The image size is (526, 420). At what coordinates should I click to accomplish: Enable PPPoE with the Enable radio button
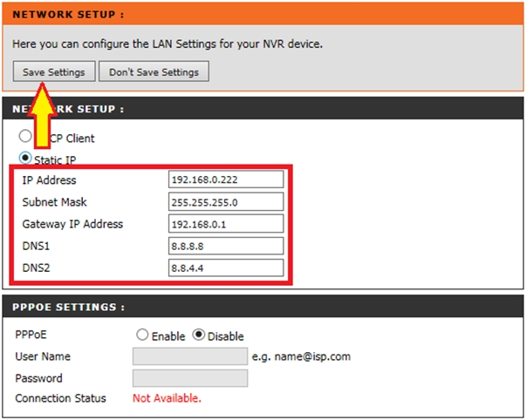pyautogui.click(x=142, y=335)
